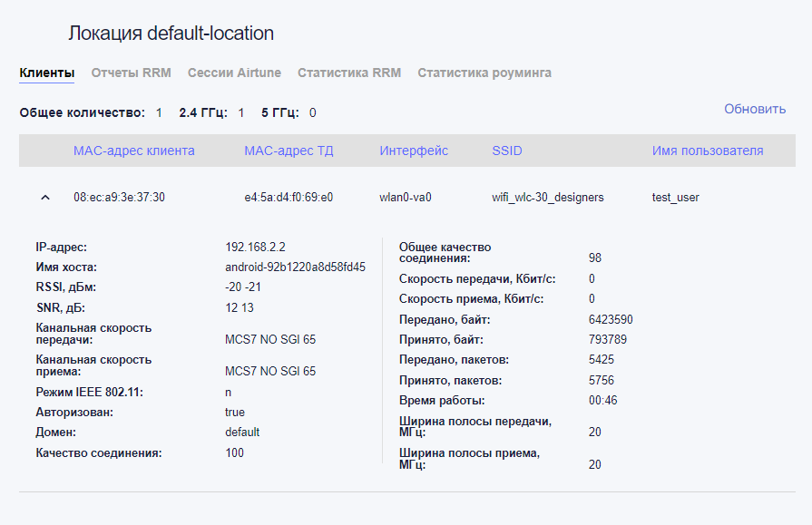
Task: Click the SSID value wifi_wlc-30_designers
Action: pos(548,197)
